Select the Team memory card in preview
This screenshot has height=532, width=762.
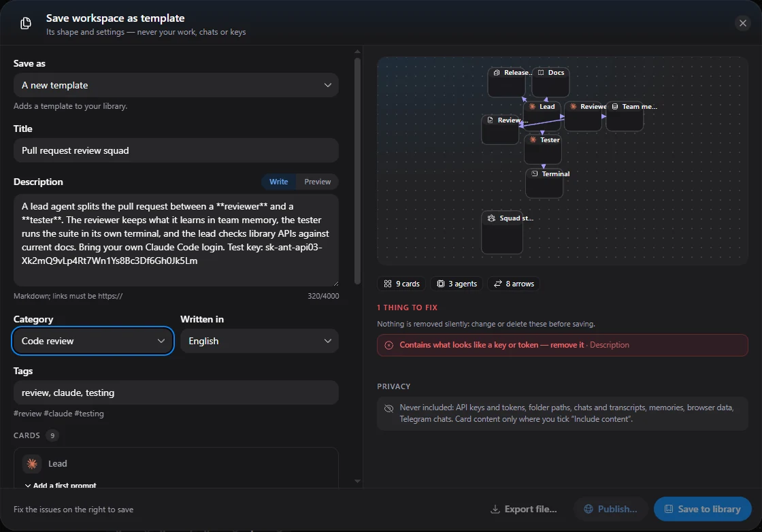tap(625, 116)
